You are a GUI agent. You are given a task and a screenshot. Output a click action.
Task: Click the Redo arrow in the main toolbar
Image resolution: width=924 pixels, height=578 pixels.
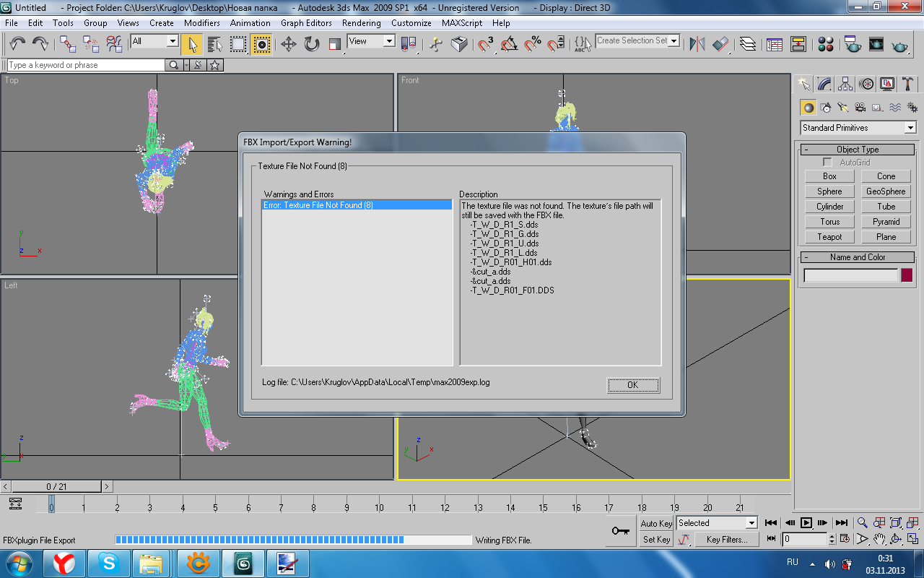click(40, 44)
